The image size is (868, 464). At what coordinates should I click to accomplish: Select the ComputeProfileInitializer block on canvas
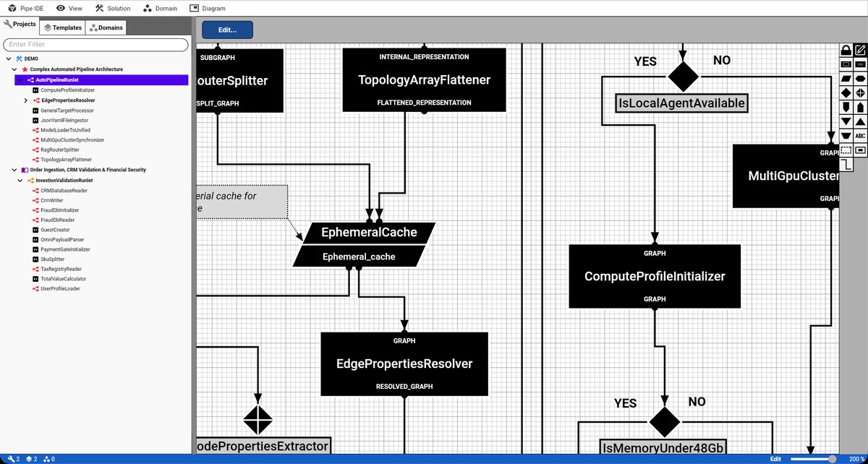coord(655,276)
